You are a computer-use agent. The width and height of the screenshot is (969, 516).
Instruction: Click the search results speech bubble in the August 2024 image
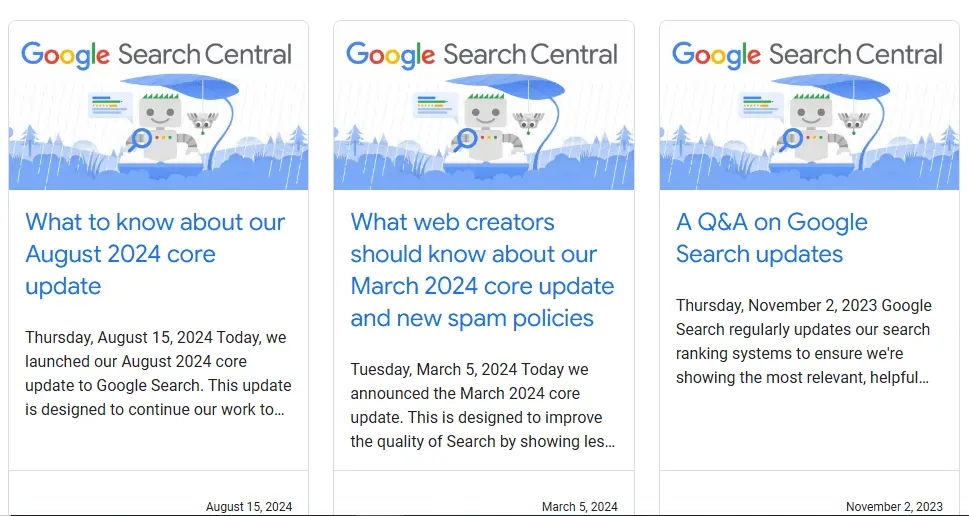click(109, 104)
